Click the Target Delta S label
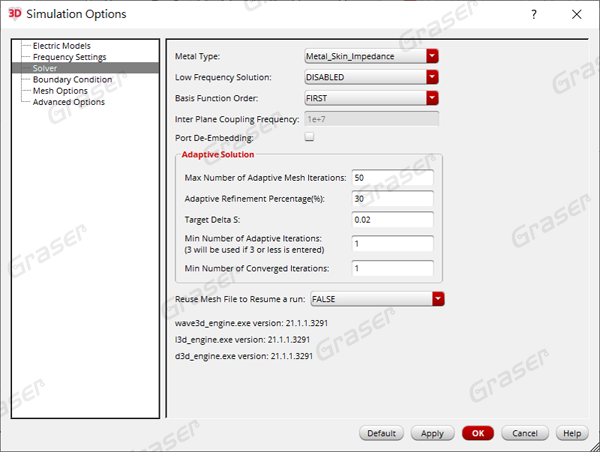600x452 pixels. [212, 220]
